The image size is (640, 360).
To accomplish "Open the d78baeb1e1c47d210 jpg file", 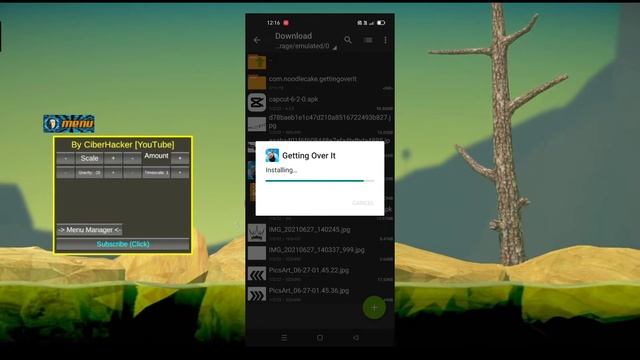I will tap(320, 124).
